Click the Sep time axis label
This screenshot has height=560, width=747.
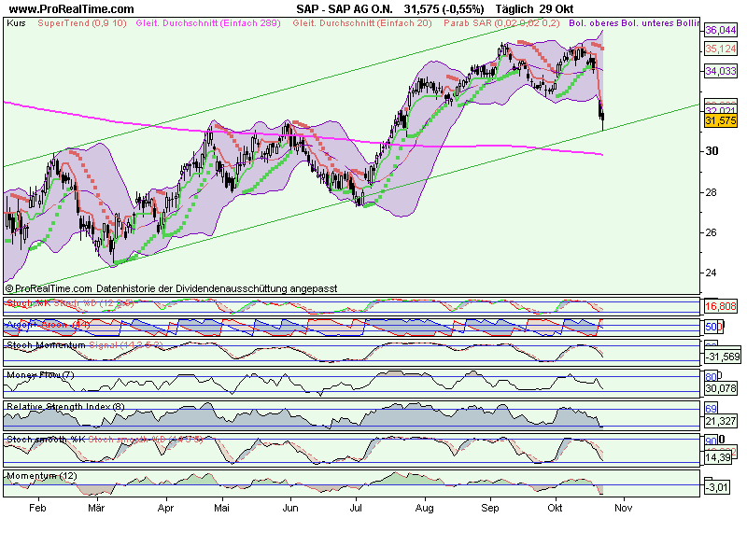489,508
